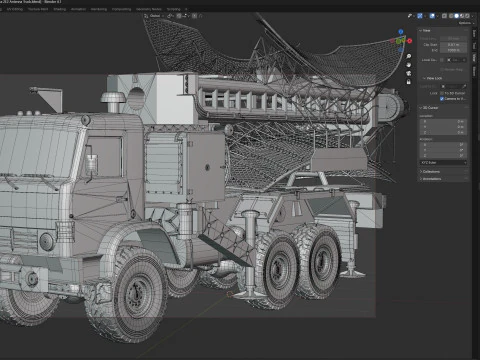Image resolution: width=480 pixels, height=360 pixels.
Task: Expand the Collections panel
Action: coord(431,172)
